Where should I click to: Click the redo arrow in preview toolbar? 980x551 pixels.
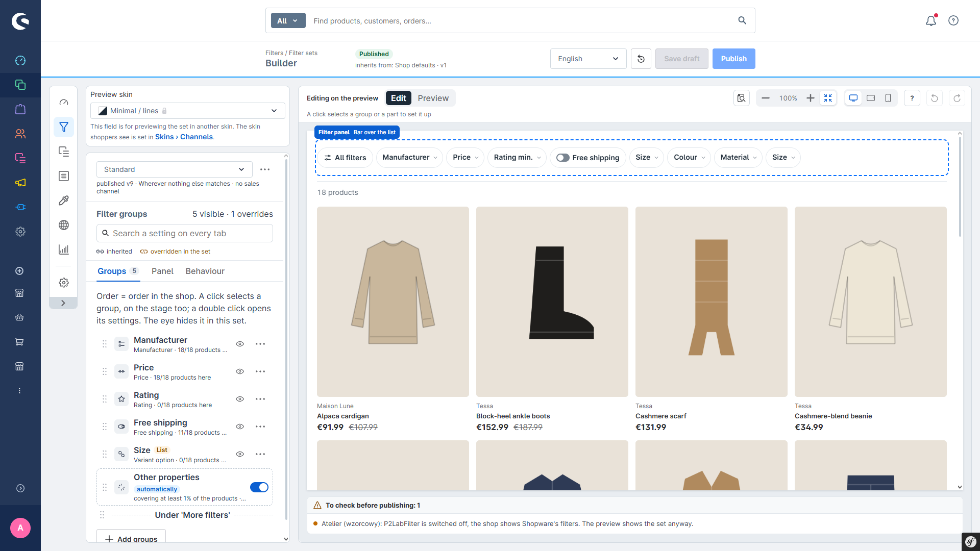957,98
